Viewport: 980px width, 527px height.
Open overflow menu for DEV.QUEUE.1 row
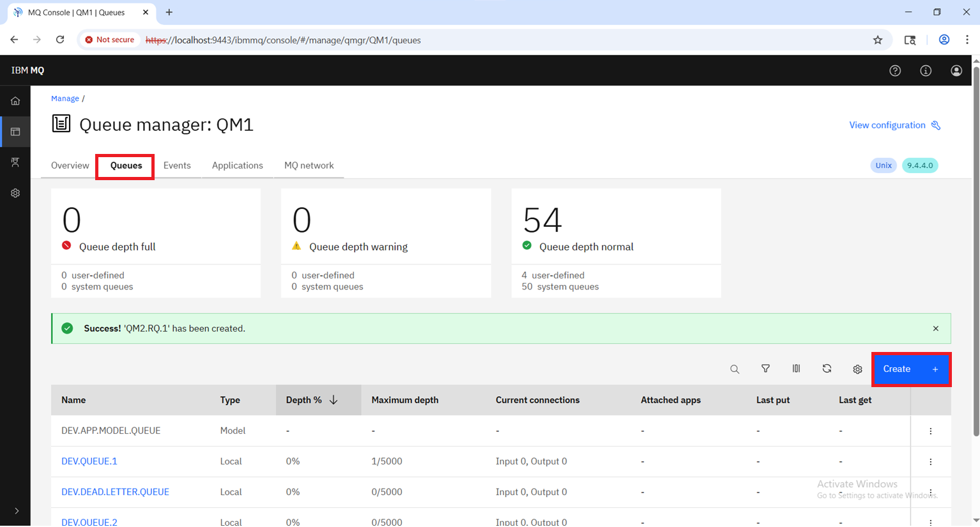(931, 462)
